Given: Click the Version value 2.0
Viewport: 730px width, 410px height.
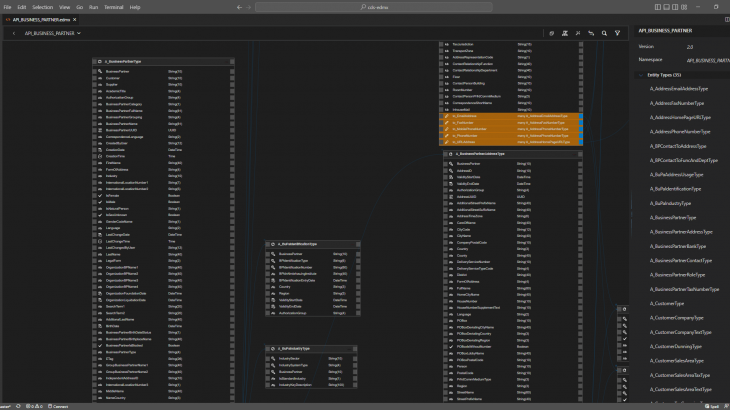Looking at the screenshot, I should [x=689, y=47].
